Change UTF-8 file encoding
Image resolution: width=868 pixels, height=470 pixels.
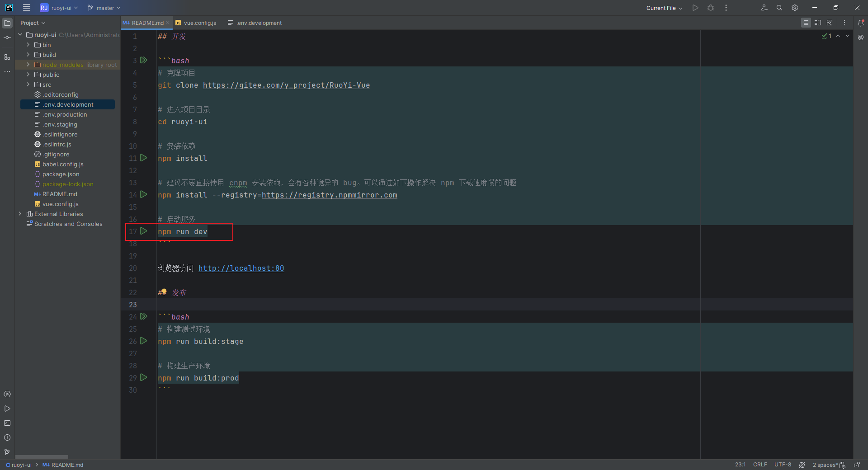tap(783, 465)
